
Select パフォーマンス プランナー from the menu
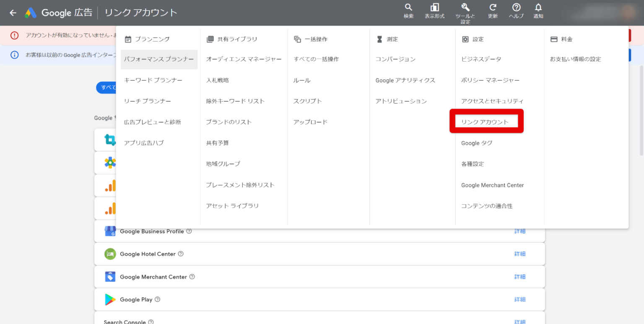[159, 59]
